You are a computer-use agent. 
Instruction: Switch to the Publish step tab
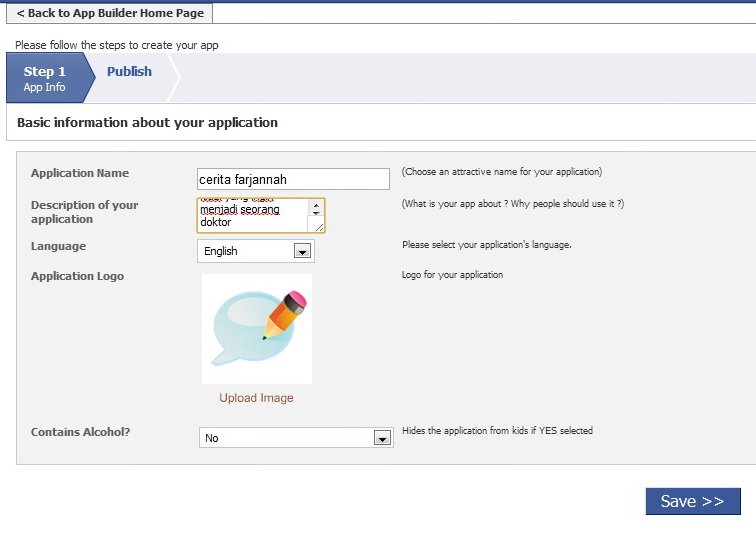point(129,72)
